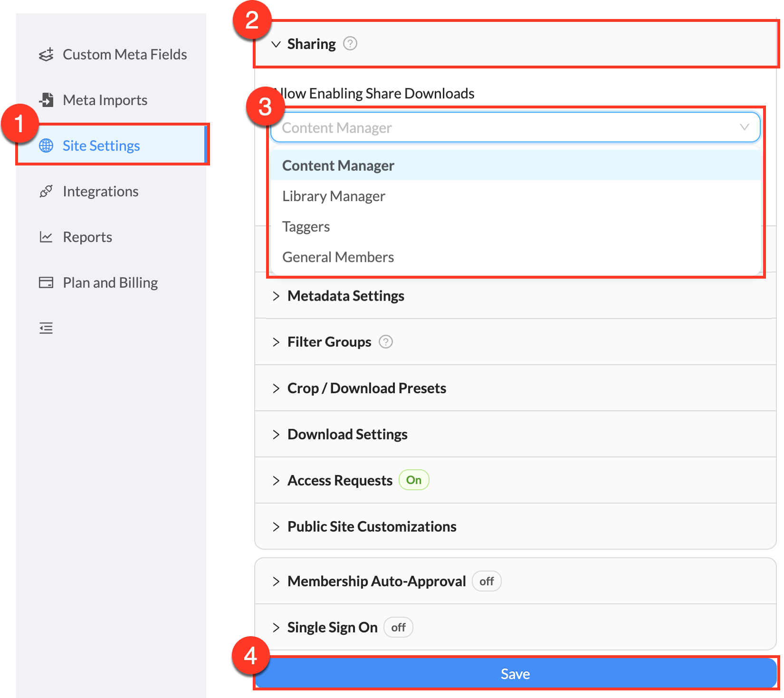Collapse the sidebar using the menu-fold icon
The height and width of the screenshot is (698, 784).
pos(46,328)
